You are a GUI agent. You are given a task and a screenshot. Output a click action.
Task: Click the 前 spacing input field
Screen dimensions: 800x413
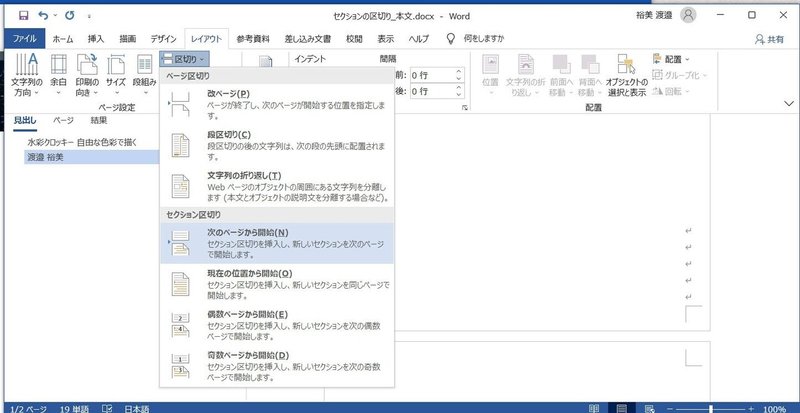pyautogui.click(x=431, y=75)
